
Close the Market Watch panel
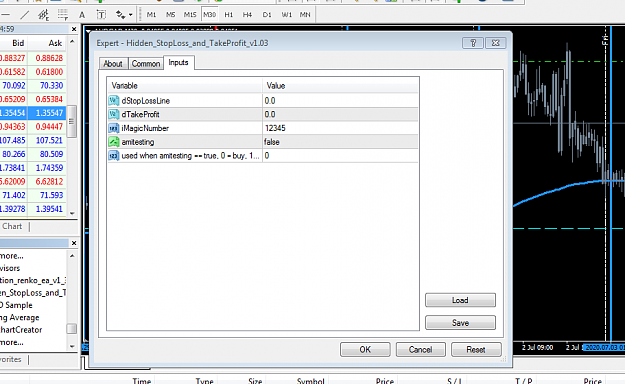pos(74,29)
